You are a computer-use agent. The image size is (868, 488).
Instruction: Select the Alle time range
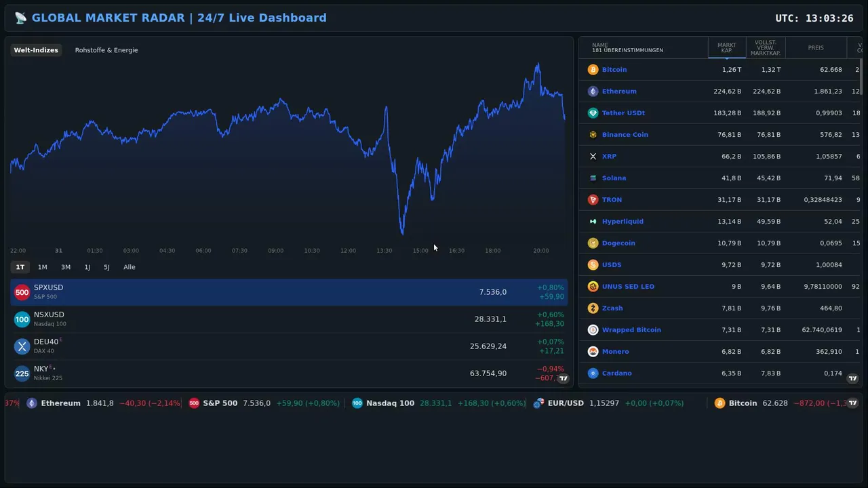[x=130, y=267]
